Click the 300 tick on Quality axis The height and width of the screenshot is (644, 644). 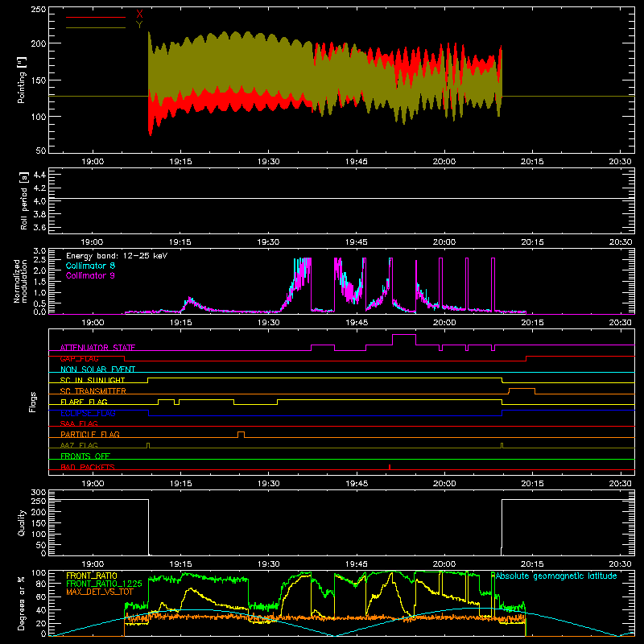click(x=39, y=493)
